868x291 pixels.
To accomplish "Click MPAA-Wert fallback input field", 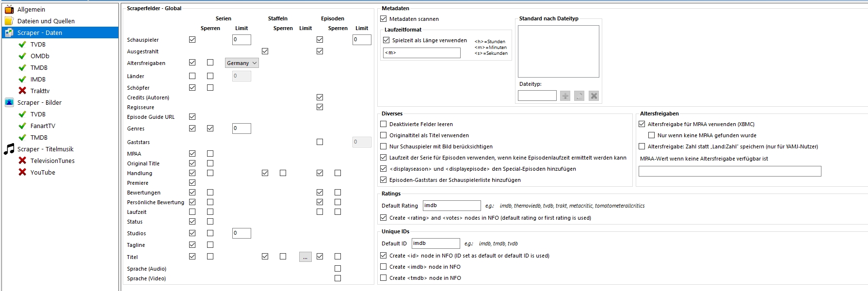I will (x=730, y=171).
